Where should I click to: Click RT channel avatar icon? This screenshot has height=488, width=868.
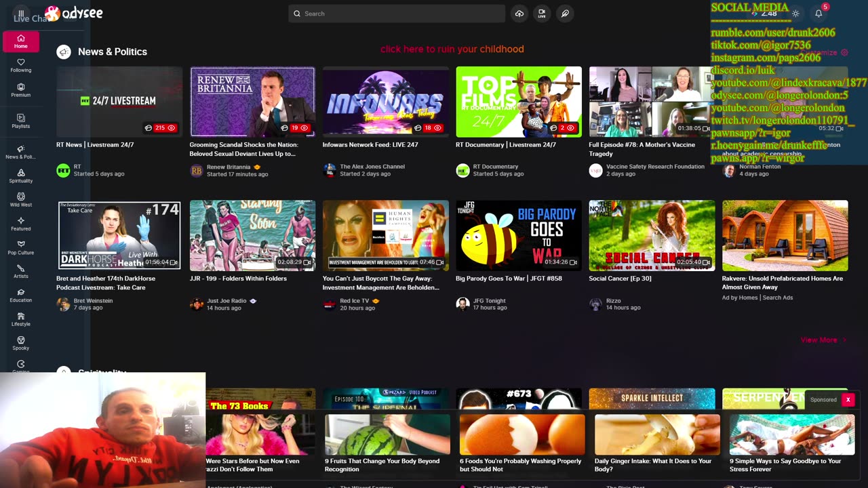coord(63,170)
